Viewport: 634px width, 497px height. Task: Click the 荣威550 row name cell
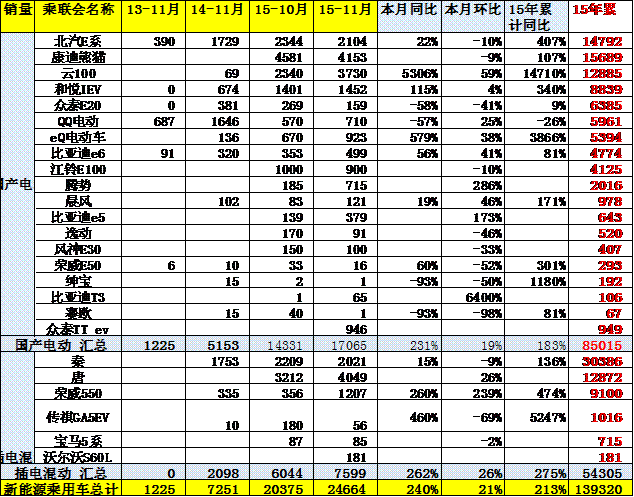coord(78,393)
